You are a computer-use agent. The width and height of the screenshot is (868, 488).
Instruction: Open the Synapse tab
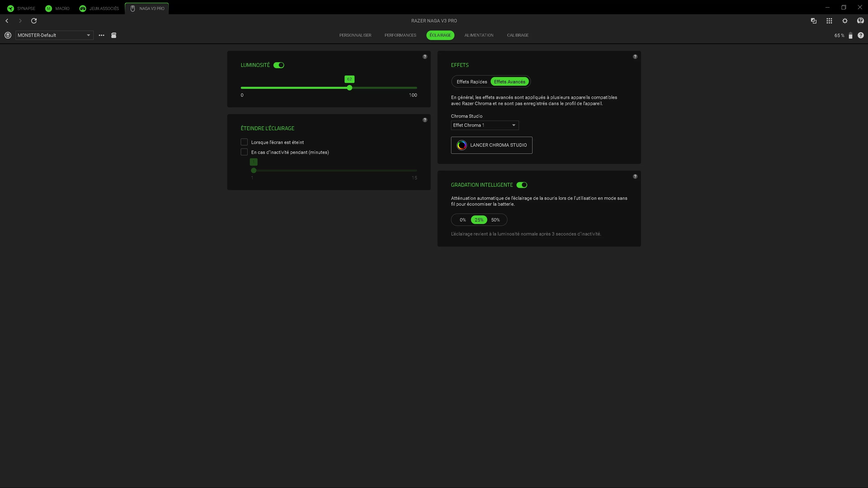coord(21,8)
